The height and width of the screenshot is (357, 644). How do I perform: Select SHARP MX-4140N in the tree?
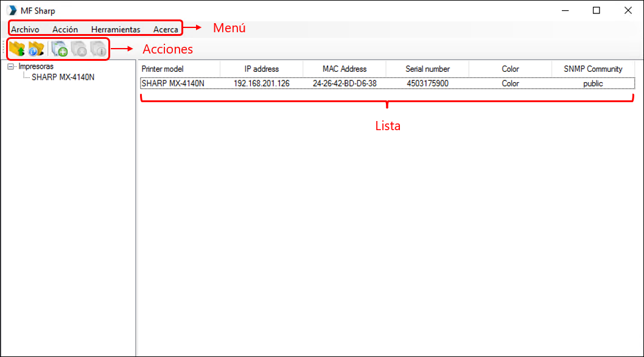(x=63, y=77)
